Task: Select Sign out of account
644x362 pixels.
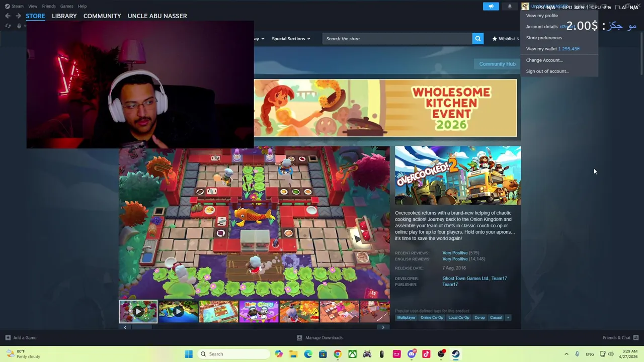Action: tap(547, 71)
